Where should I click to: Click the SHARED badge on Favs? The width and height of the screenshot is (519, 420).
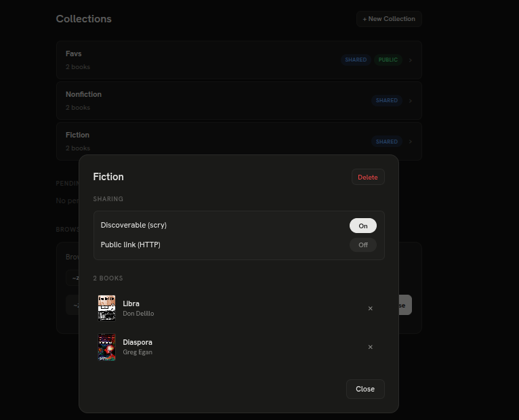click(356, 60)
